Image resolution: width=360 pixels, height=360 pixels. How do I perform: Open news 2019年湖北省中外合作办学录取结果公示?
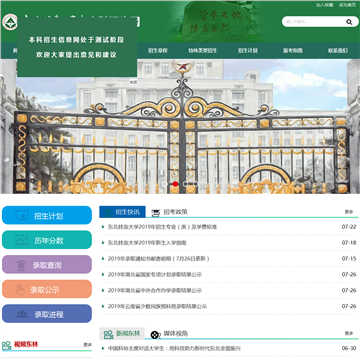[155, 290]
